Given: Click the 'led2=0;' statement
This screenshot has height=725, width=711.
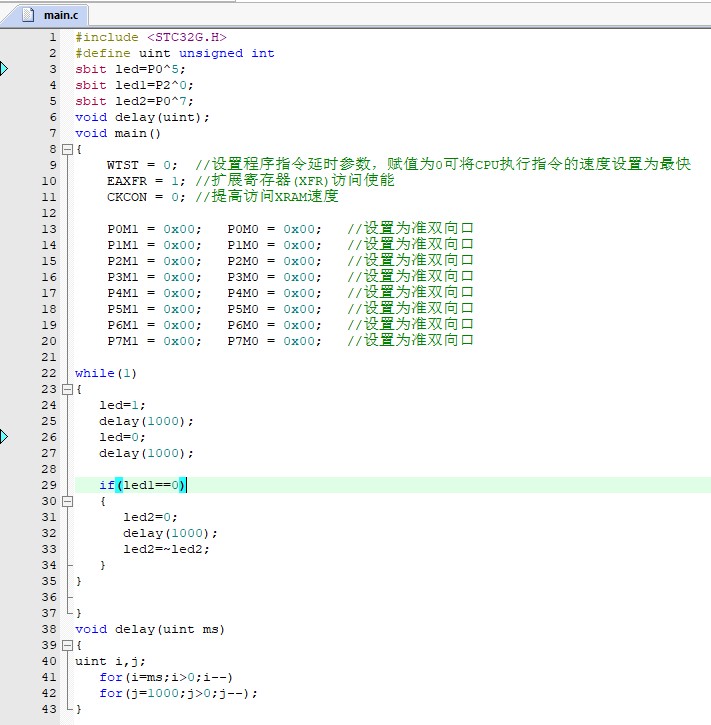Looking at the screenshot, I should [150, 517].
